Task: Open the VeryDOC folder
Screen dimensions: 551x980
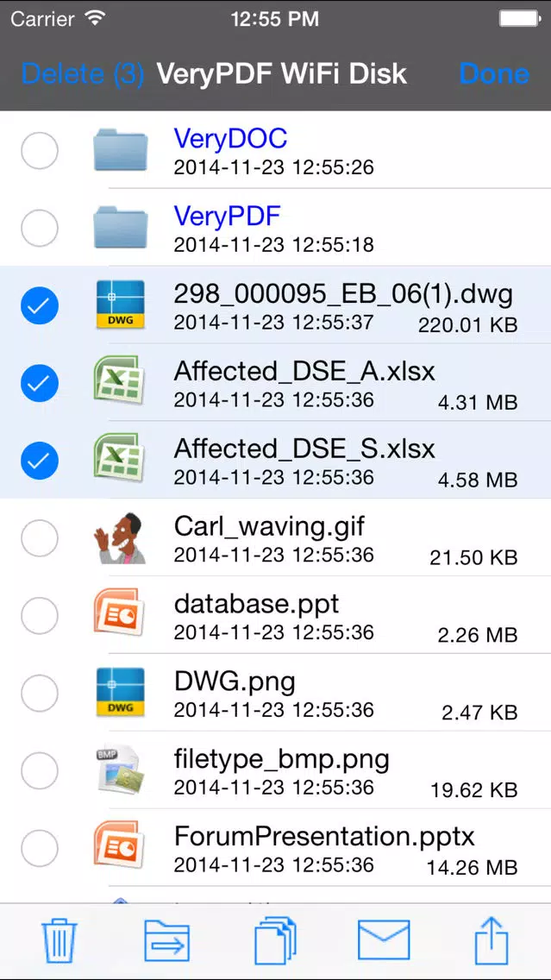Action: tap(230, 139)
